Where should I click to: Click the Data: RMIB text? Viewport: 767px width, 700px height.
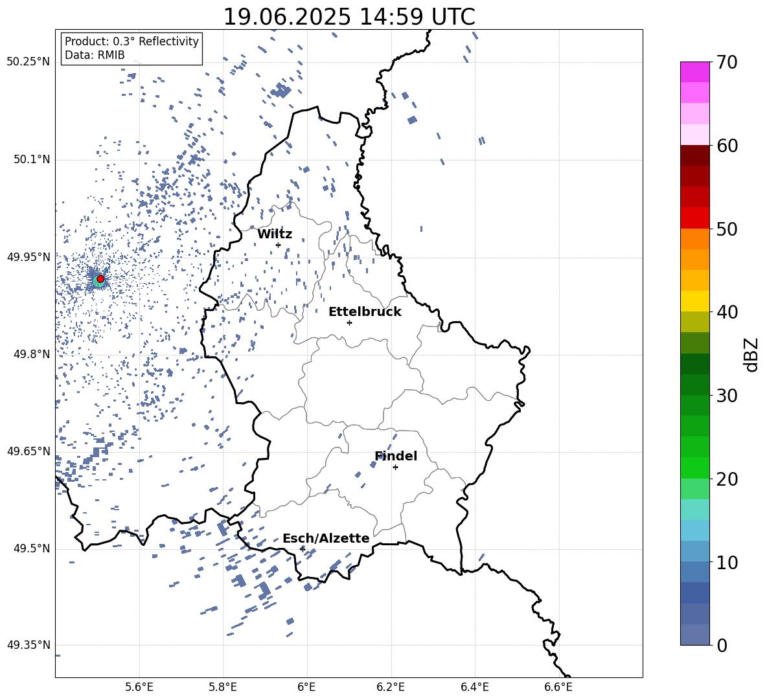click(x=95, y=55)
